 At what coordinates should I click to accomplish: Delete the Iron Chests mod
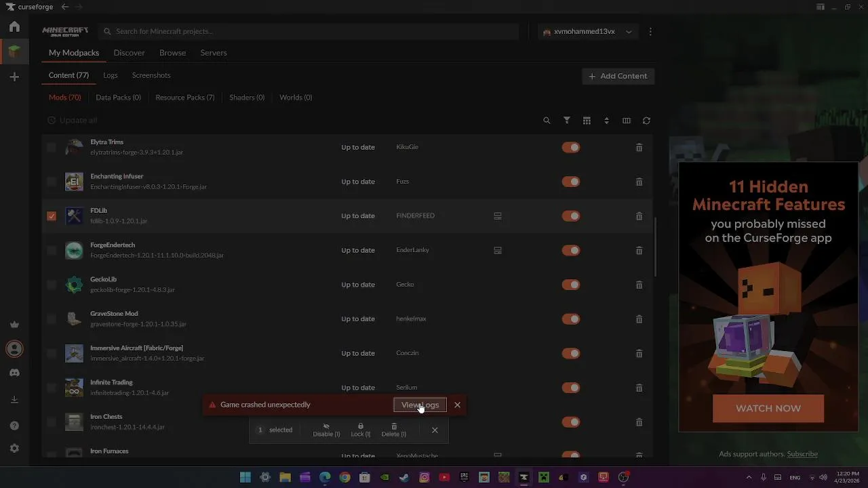point(639,422)
